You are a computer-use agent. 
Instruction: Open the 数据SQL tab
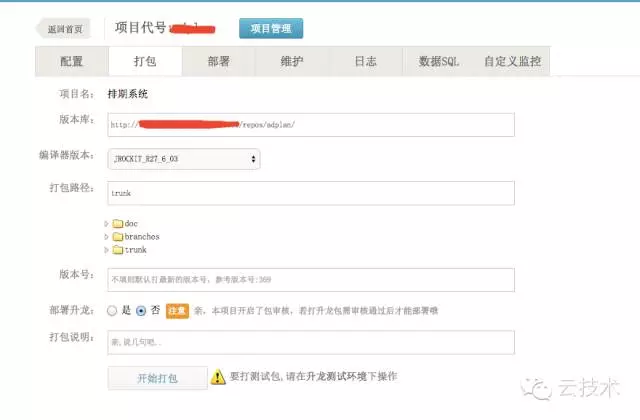point(439,61)
